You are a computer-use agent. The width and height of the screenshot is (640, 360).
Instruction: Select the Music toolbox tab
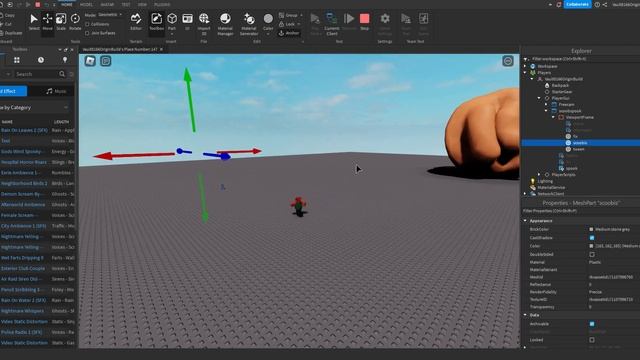pyautogui.click(x=56, y=91)
